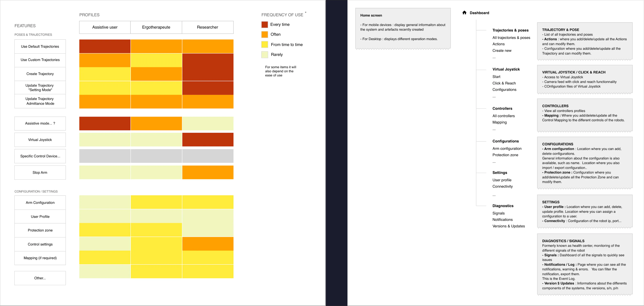Open the Settings menu heading
The width and height of the screenshot is (644, 306).
(x=500, y=173)
